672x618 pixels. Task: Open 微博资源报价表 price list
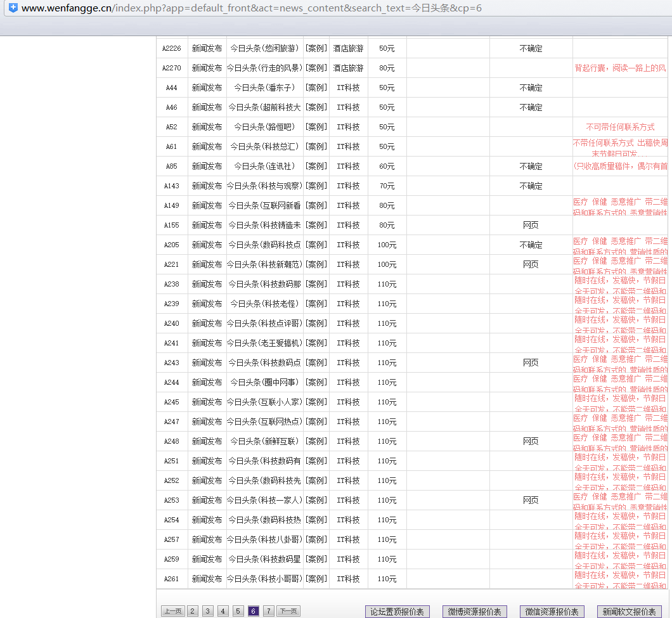pyautogui.click(x=475, y=612)
